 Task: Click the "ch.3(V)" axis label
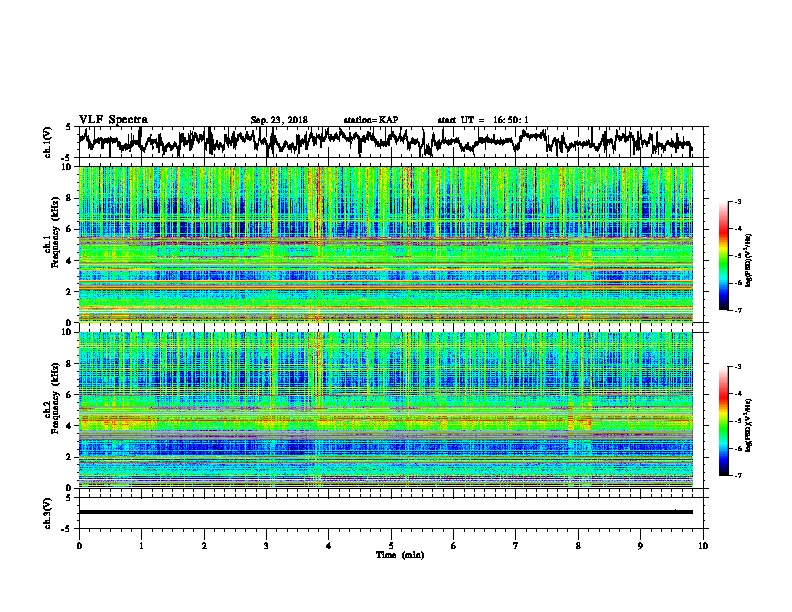click(48, 513)
